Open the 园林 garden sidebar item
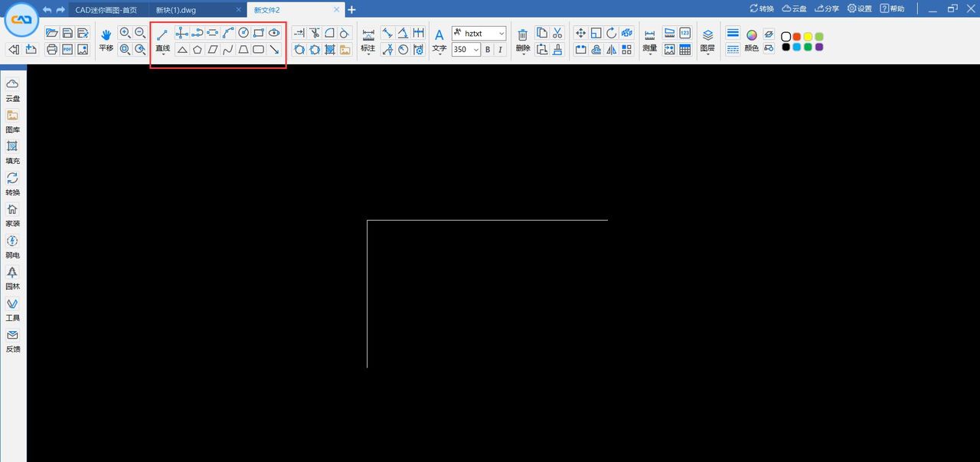The width and height of the screenshot is (980, 462). pyautogui.click(x=13, y=277)
